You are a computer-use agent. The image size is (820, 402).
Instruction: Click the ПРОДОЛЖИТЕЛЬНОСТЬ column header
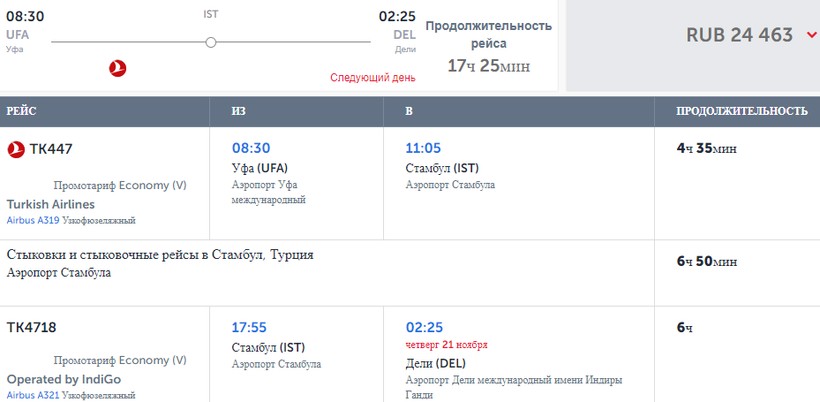click(742, 111)
